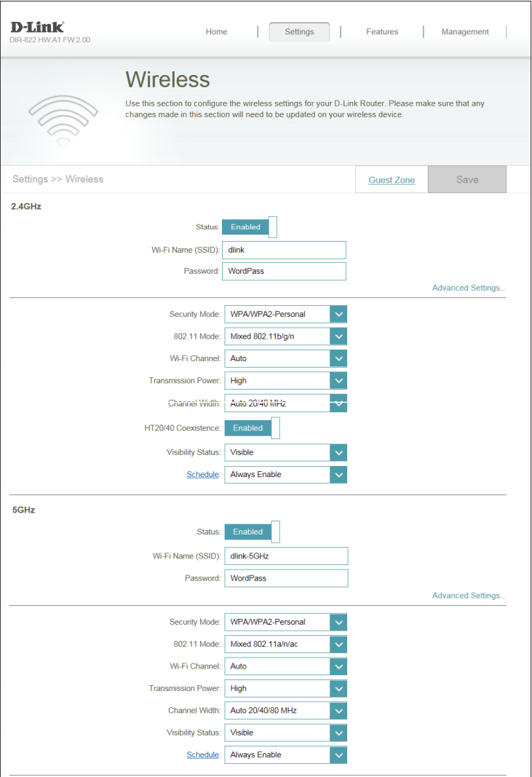Screen dimensions: 532x777
Task: Expand 5GHz Transmission Power dropdown
Action: click(x=285, y=688)
